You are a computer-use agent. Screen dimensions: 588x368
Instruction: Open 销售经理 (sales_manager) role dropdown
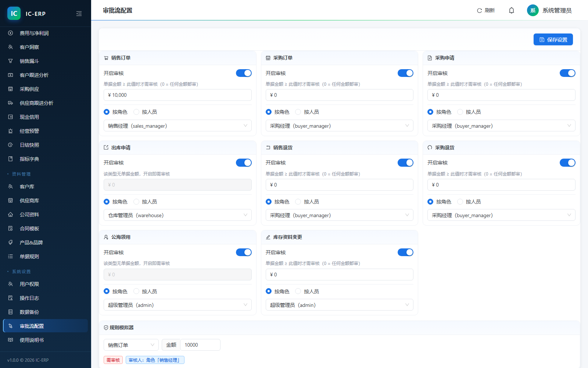click(x=178, y=126)
